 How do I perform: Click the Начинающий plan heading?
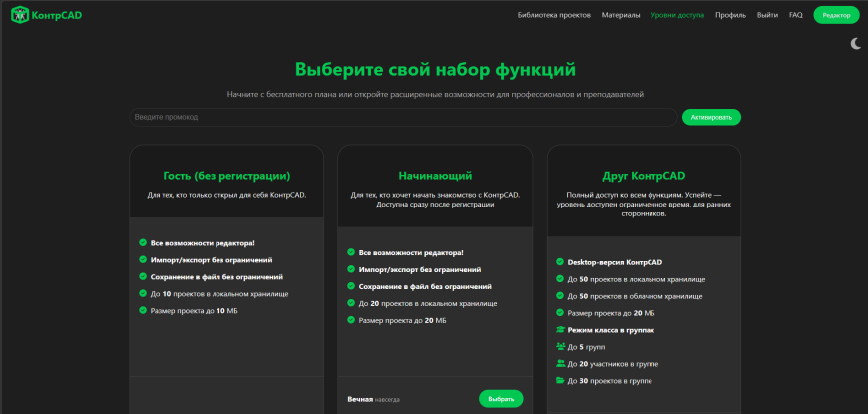435,176
